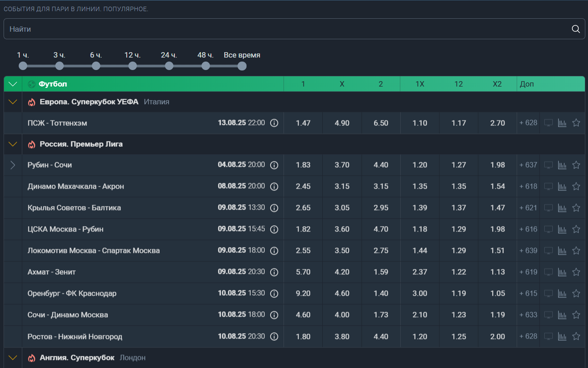This screenshot has width=588, height=368.
Task: Open info for ПСЖ - Тоттенхэм match
Action: coord(274,123)
